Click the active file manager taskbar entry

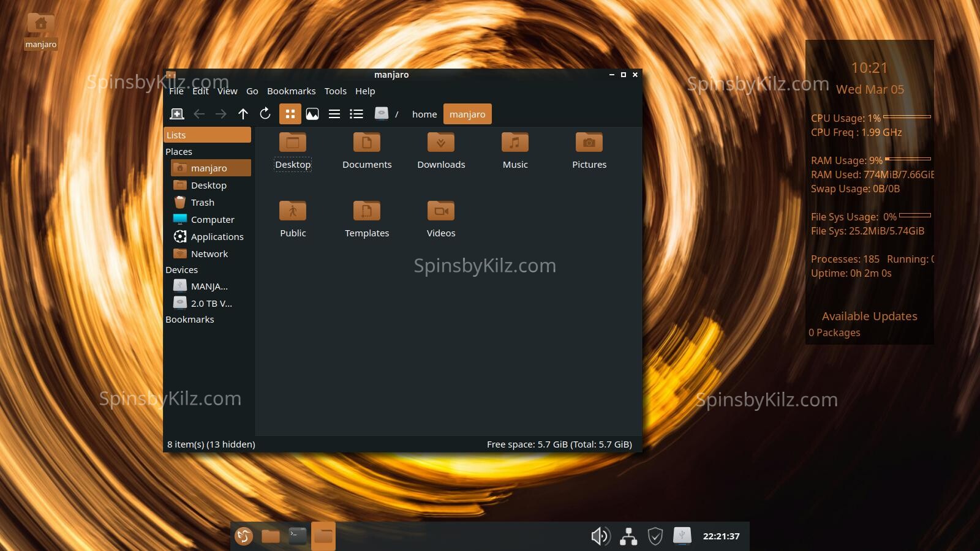point(323,536)
